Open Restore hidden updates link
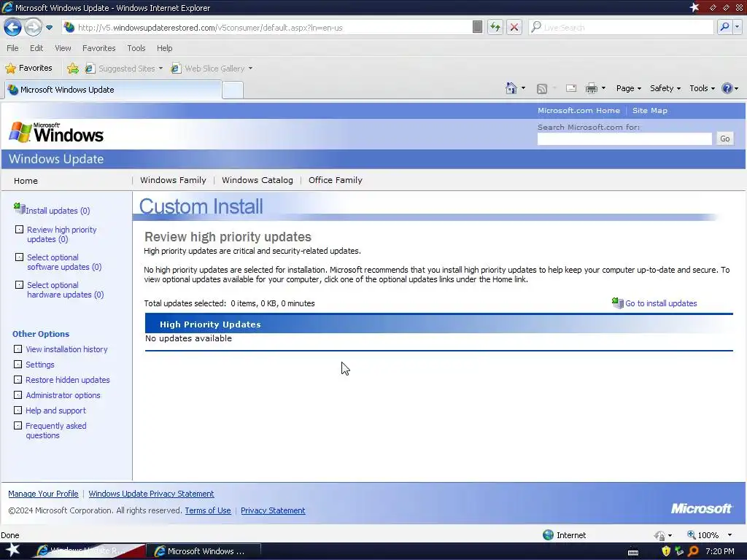This screenshot has height=560, width=747. [x=68, y=379]
